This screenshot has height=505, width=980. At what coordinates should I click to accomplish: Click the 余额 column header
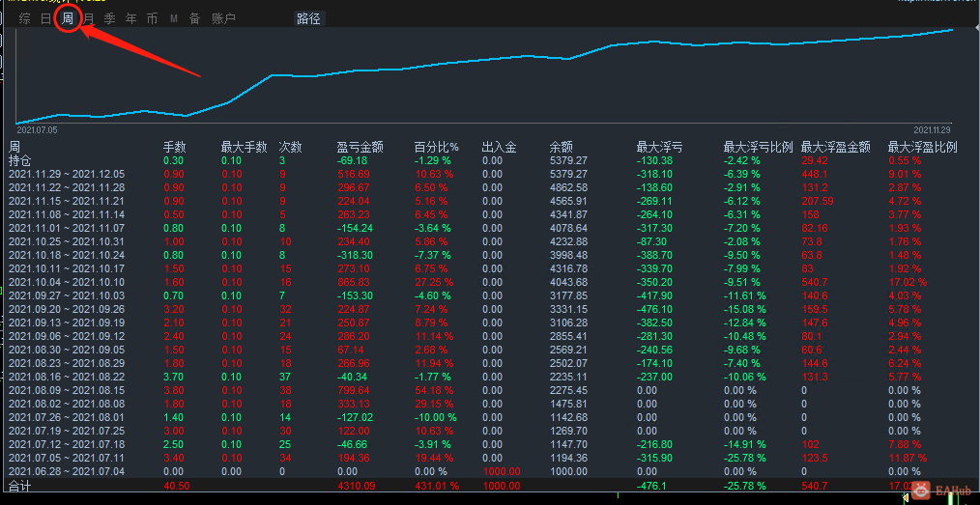(562, 148)
